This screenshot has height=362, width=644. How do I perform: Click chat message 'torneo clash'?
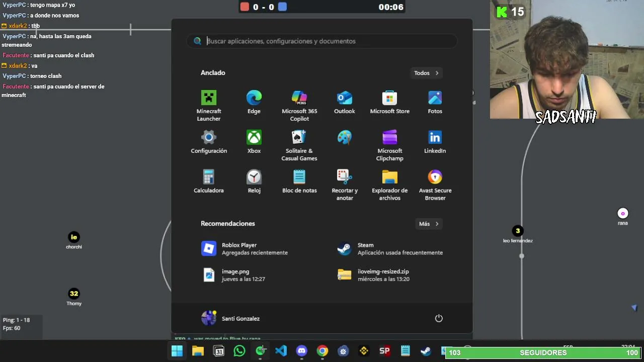point(46,76)
